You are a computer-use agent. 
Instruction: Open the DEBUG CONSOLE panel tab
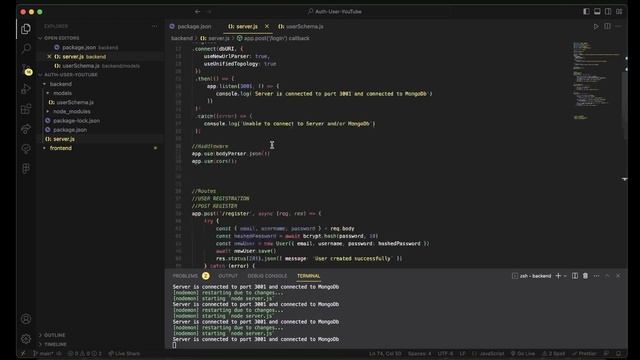click(267, 276)
